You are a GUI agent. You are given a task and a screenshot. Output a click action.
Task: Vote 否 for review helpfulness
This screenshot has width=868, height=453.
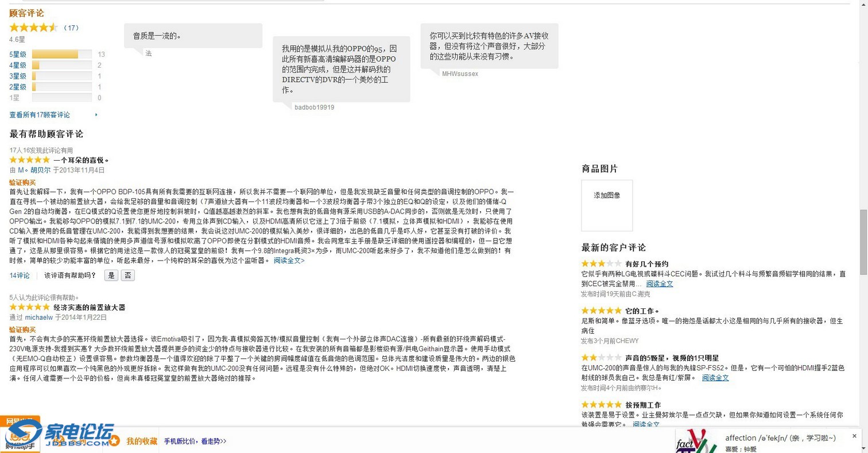click(x=127, y=276)
